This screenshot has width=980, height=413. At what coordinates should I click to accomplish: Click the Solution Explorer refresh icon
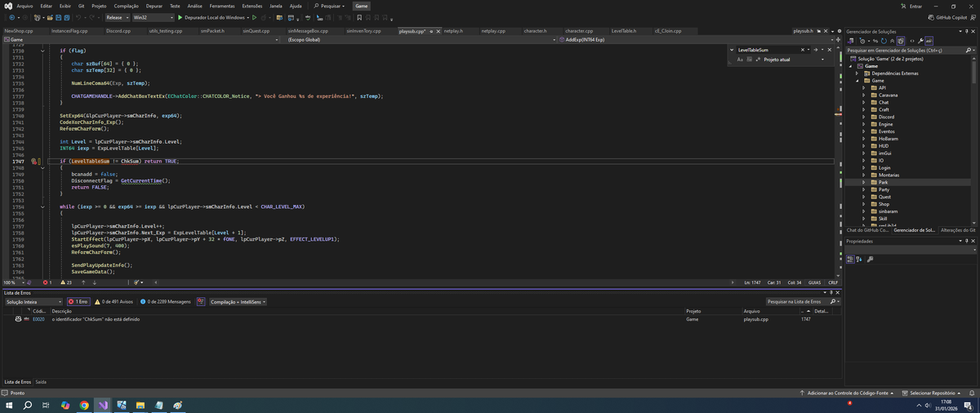tap(885, 40)
